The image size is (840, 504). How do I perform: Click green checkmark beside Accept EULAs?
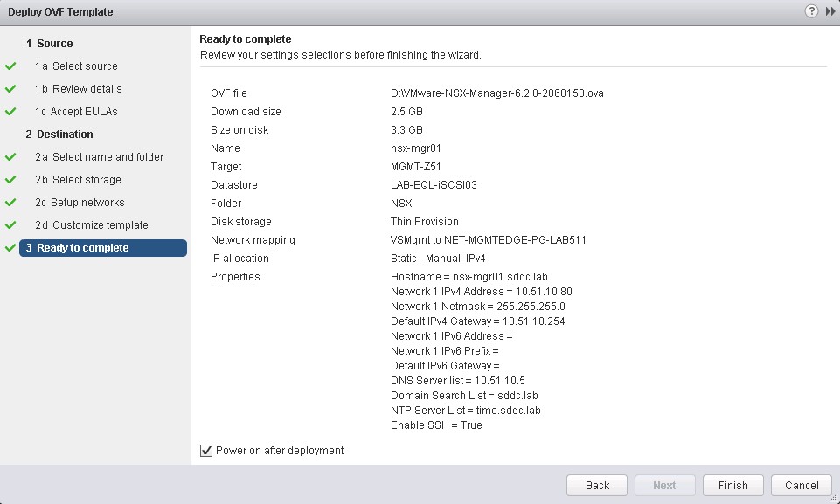tap(10, 112)
